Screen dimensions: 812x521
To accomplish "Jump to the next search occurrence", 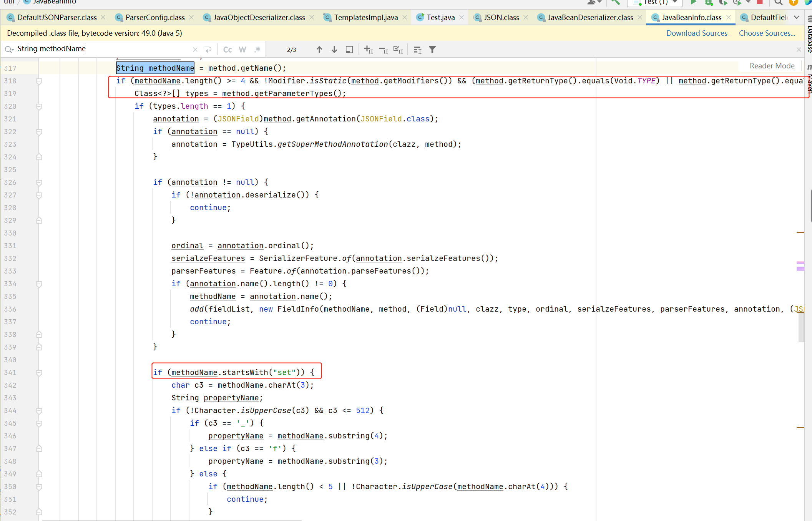I will (x=334, y=50).
